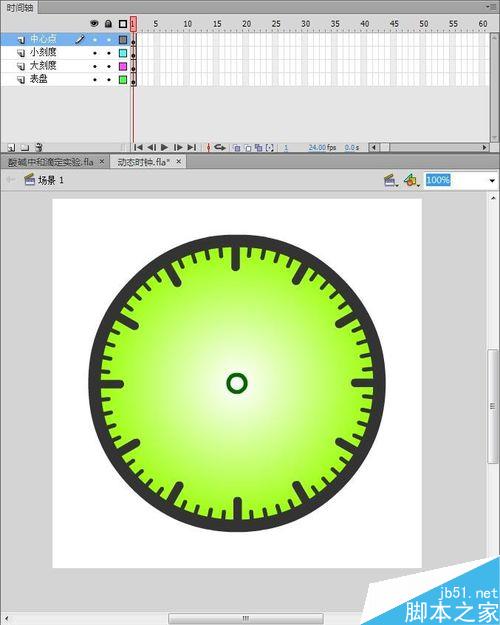This screenshot has height=625, width=500.
Task: Show all layers as outlines via the square header
Action: [123, 24]
